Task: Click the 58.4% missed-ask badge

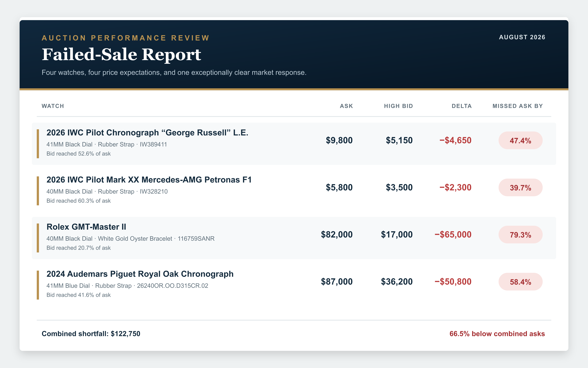Action: (x=520, y=282)
